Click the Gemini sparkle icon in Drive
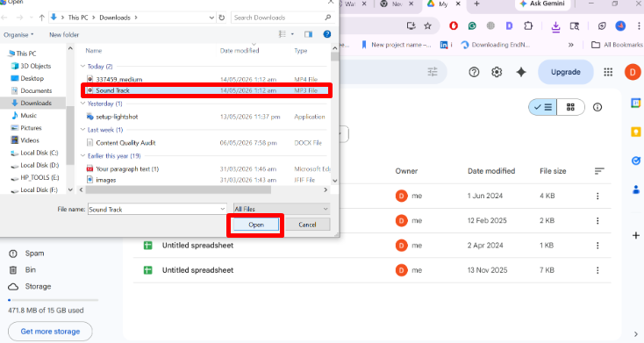The image size is (644, 343). [521, 72]
